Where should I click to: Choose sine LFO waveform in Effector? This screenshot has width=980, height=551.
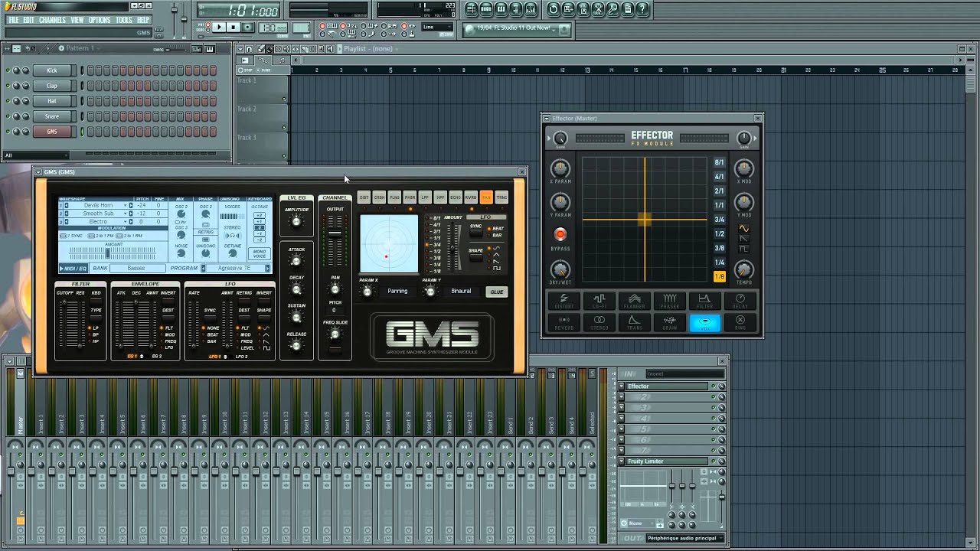click(743, 229)
